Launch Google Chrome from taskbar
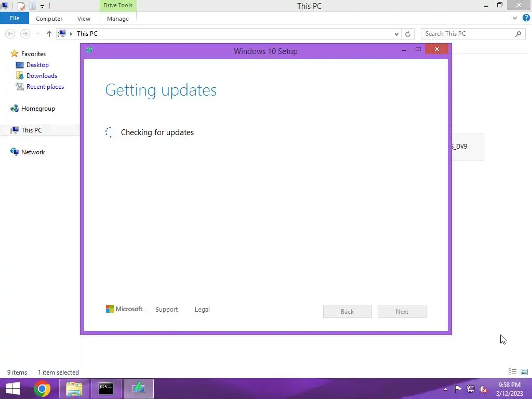Screen dimensions: 532x399 tap(42, 389)
